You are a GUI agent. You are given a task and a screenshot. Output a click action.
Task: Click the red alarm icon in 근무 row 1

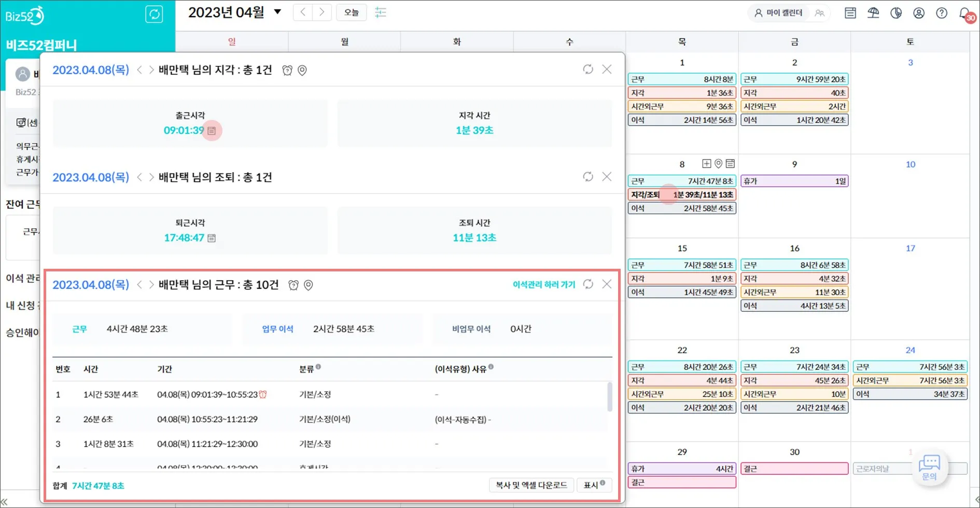click(x=263, y=394)
